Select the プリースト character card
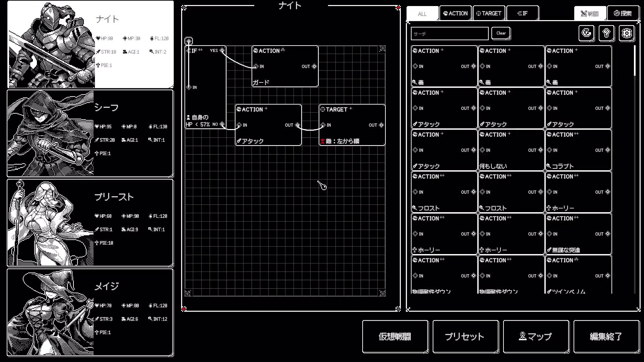Viewport: 644px width, 362px height. click(90, 223)
